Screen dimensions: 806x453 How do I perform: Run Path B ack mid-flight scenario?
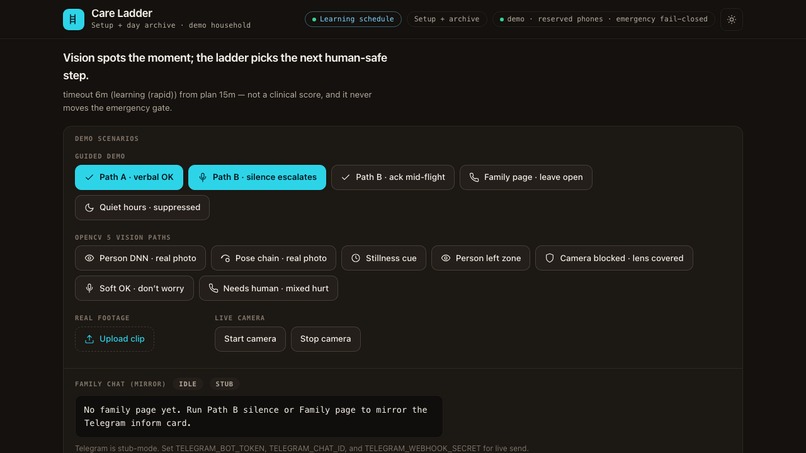(x=393, y=177)
